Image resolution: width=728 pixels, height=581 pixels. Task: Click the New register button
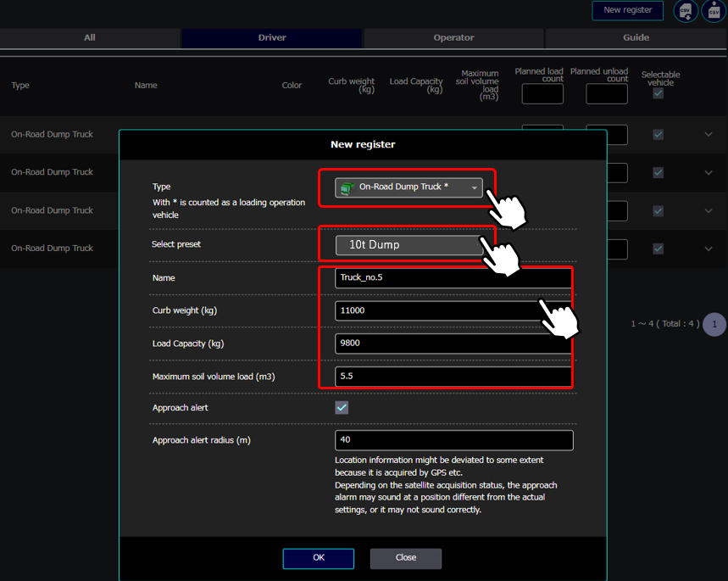[627, 10]
